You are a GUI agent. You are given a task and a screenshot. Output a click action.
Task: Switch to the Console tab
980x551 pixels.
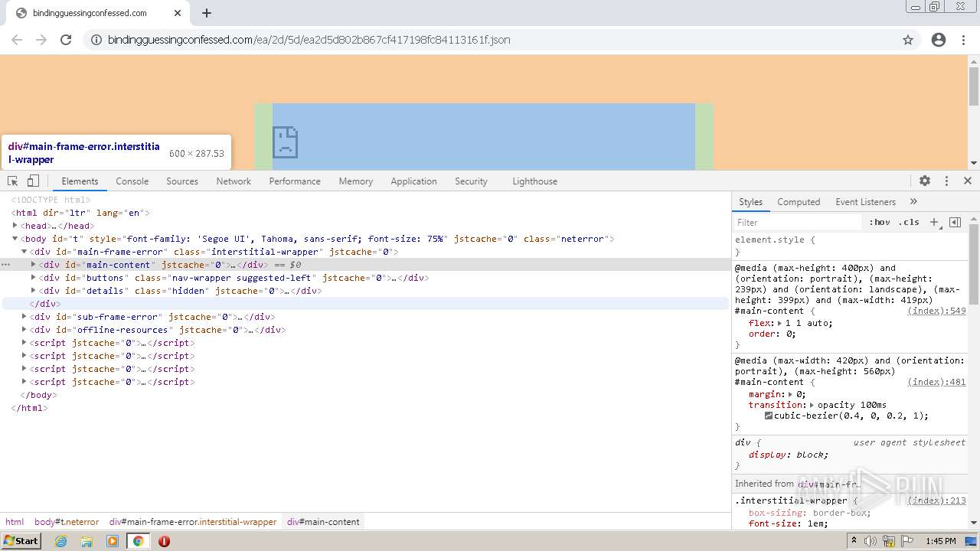coord(132,181)
